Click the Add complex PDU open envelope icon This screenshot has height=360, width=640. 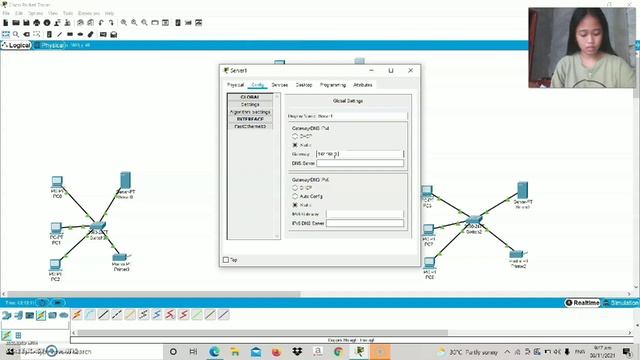114,35
